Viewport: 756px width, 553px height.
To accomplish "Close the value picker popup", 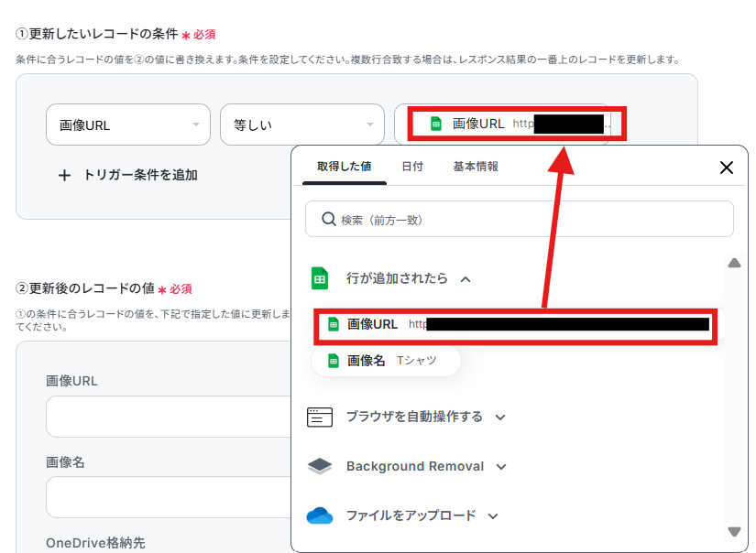I will coord(726,168).
